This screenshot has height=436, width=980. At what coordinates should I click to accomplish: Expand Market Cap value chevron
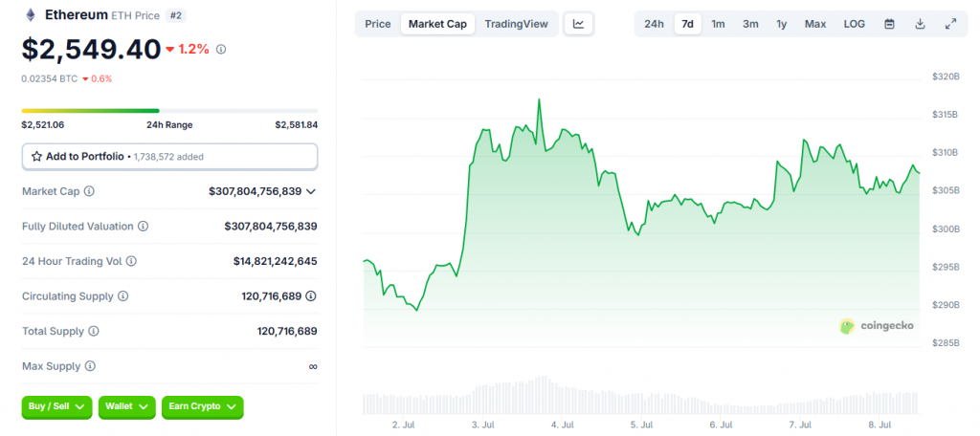tap(311, 191)
